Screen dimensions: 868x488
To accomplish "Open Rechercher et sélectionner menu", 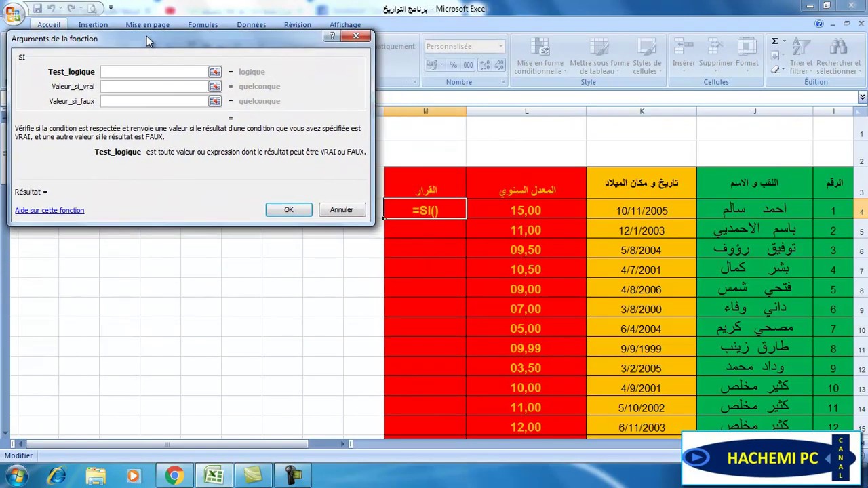I will tap(838, 56).
